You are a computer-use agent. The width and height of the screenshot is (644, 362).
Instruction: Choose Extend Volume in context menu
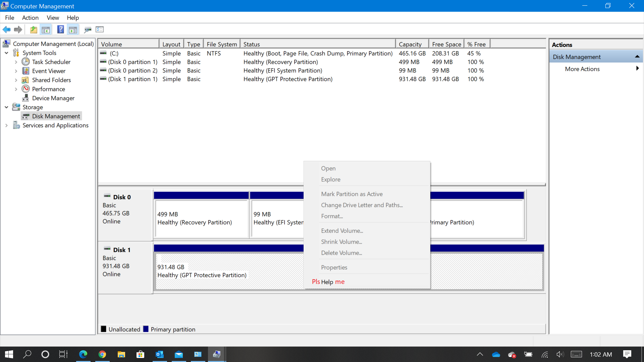tap(367, 231)
